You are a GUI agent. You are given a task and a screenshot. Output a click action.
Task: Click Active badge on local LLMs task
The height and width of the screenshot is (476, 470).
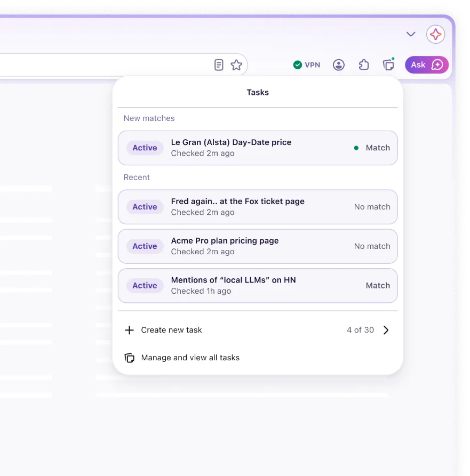point(145,285)
